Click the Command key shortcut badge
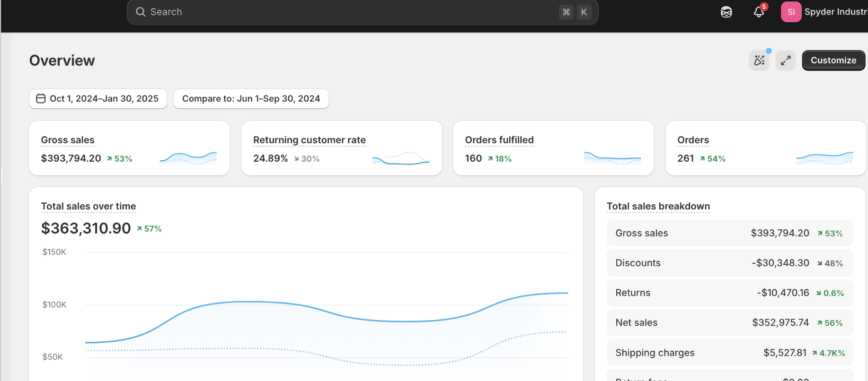This screenshot has width=868, height=381. [566, 12]
